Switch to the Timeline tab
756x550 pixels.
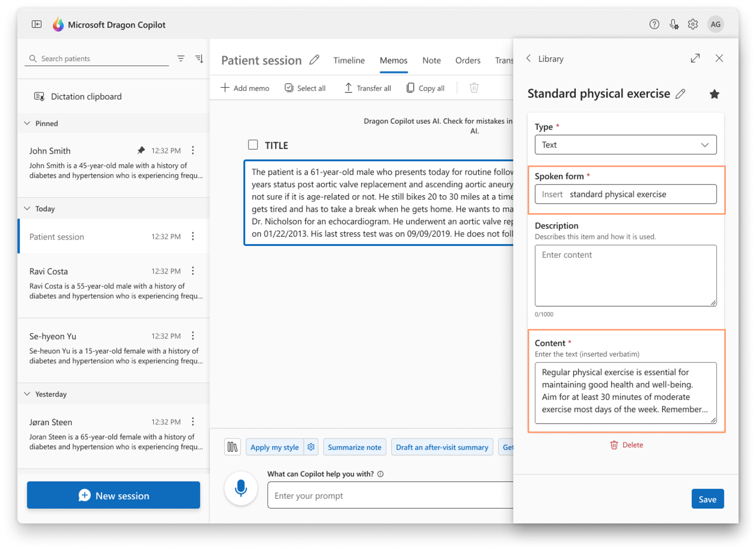click(349, 60)
